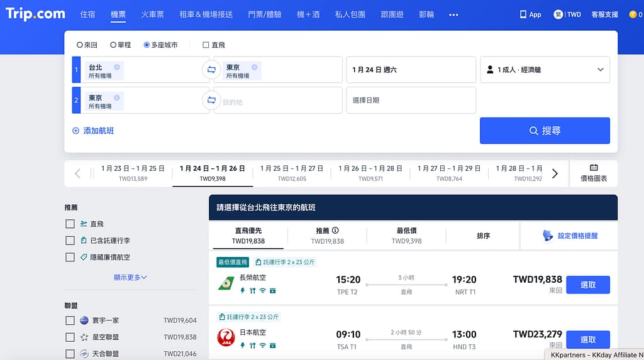The width and height of the screenshot is (644, 360).
Task: Click the 日本航空 JAL logo
Action: tap(226, 338)
